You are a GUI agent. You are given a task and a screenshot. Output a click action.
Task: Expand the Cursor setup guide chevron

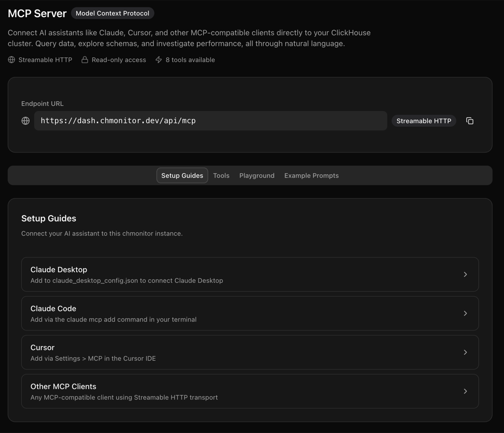(465, 352)
